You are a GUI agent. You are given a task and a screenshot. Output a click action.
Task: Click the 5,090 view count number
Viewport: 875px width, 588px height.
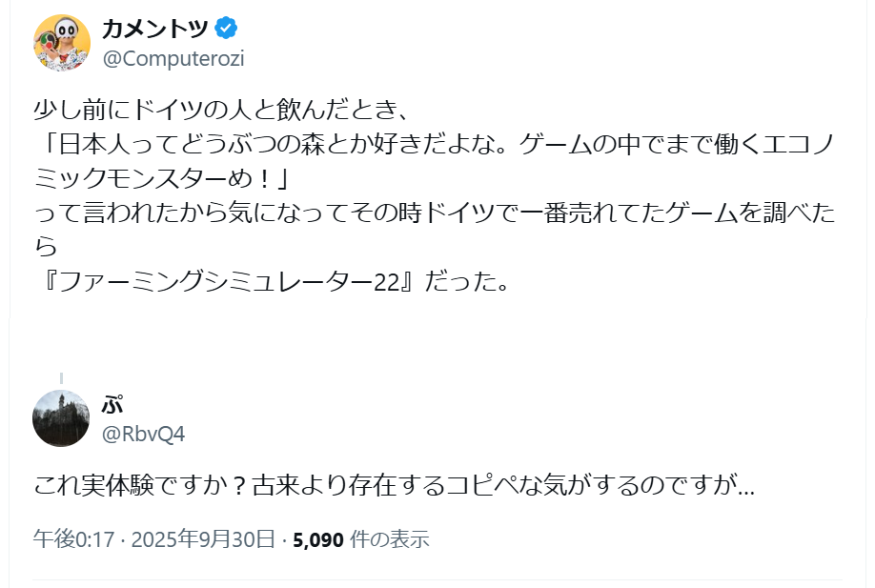318,539
